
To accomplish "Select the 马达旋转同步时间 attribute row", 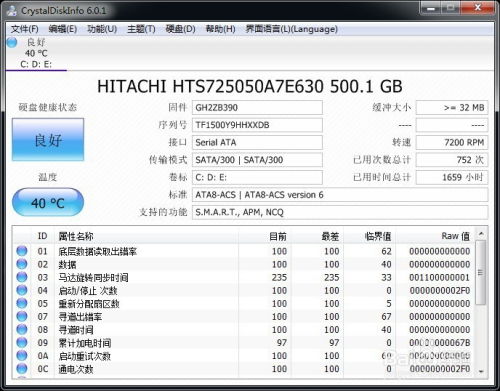I will (x=244, y=277).
